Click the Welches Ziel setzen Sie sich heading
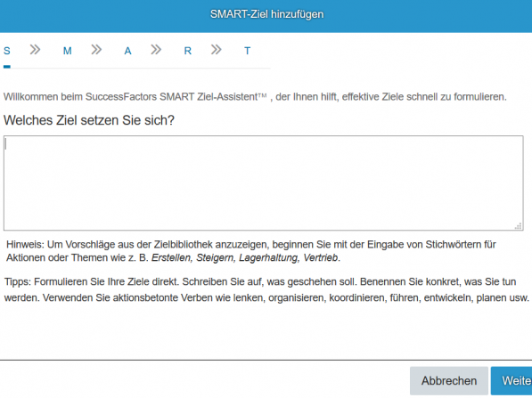Screen dimensions: 532x398 coord(89,120)
